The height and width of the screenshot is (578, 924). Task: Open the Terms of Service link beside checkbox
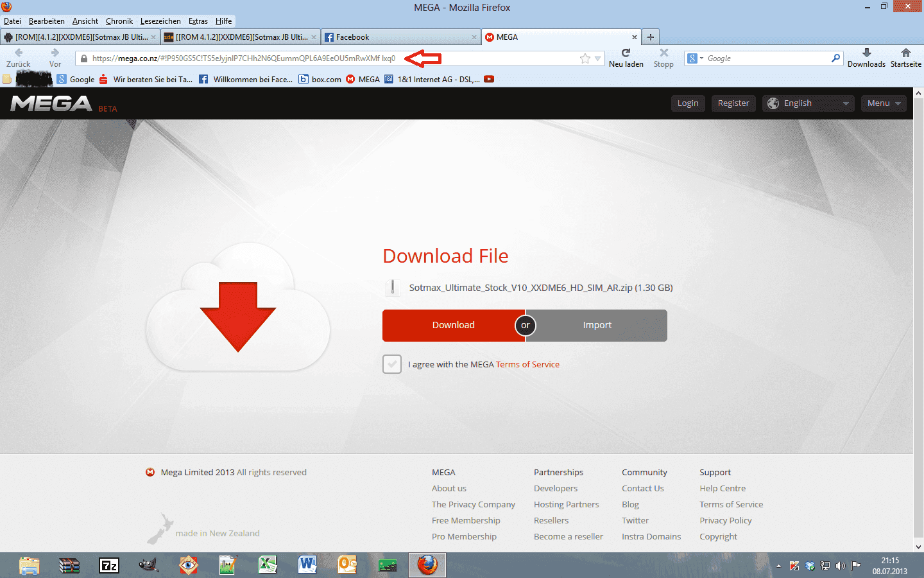527,364
